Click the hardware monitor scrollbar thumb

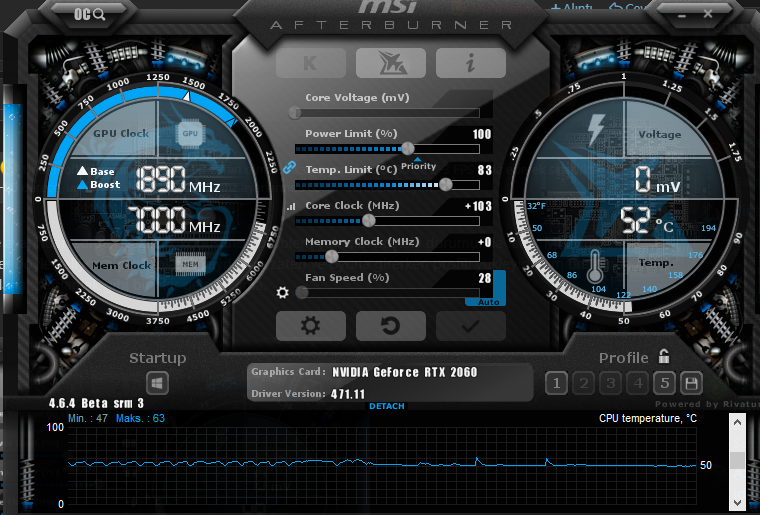[737, 460]
